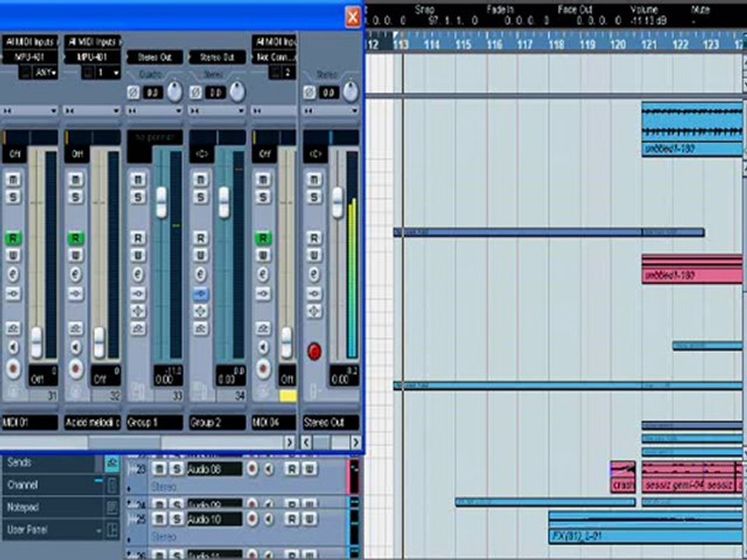Open edit 'e' settings for Group 1
The height and width of the screenshot is (560, 747).
[x=139, y=275]
